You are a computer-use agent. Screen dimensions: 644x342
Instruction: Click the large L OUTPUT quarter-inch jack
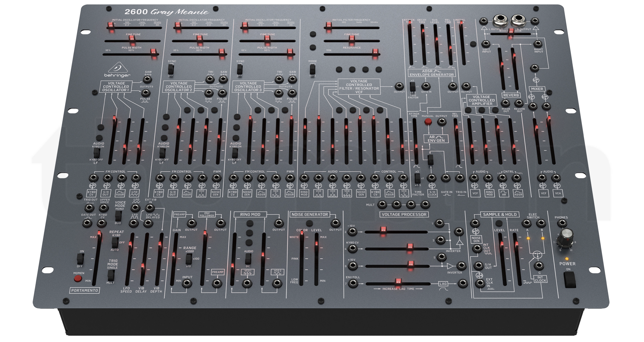(500, 21)
